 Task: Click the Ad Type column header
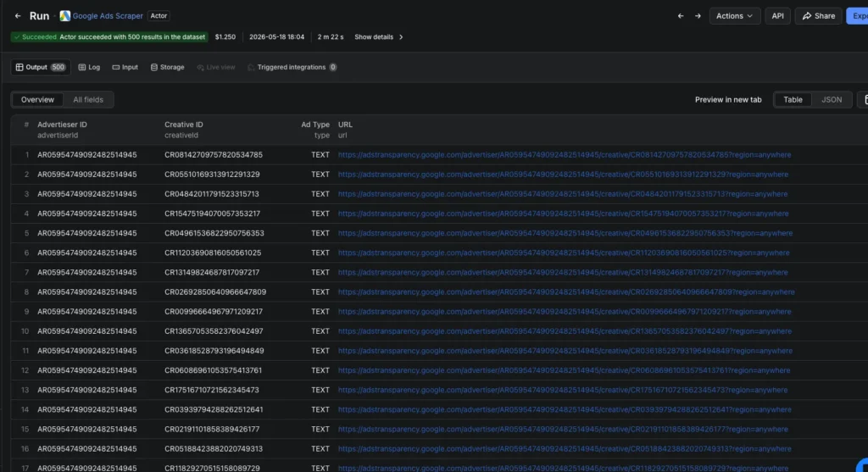pos(315,130)
